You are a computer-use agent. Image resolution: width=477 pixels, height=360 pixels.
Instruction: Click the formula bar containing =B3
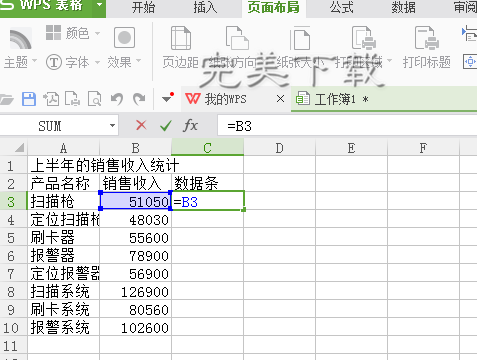pyautogui.click(x=347, y=126)
